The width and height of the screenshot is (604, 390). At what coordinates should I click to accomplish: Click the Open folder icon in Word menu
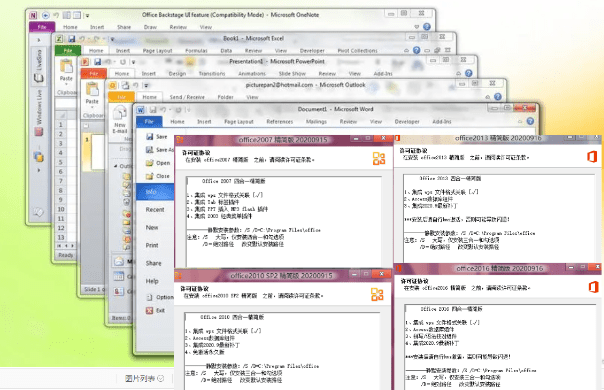pos(149,163)
